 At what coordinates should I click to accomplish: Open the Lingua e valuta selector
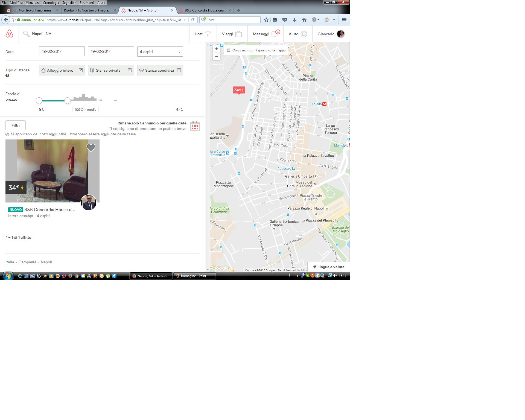coord(329,267)
